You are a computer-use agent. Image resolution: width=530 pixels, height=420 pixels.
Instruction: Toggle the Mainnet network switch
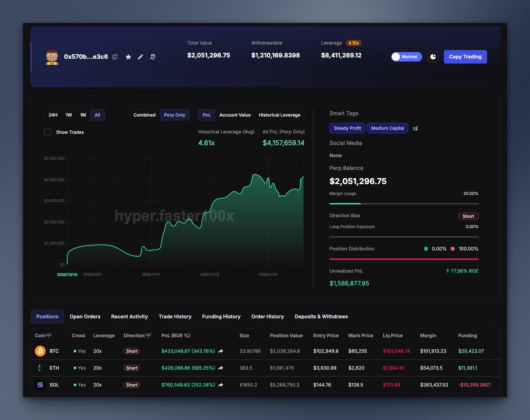coord(406,57)
